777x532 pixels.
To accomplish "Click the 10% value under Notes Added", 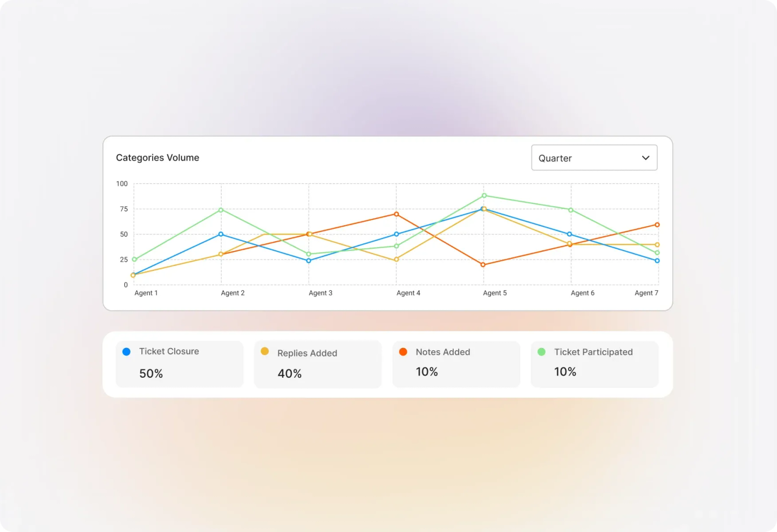I will 427,372.
